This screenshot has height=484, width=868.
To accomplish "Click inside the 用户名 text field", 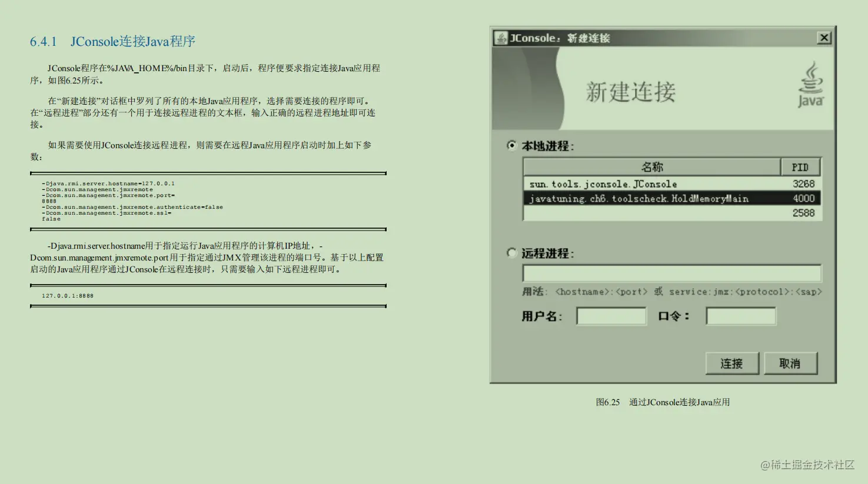I will (611, 316).
